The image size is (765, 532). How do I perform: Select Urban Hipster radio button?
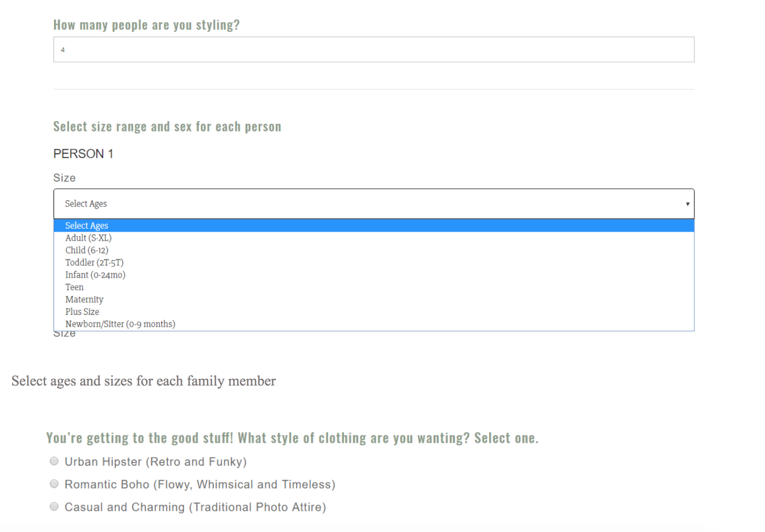pos(54,461)
